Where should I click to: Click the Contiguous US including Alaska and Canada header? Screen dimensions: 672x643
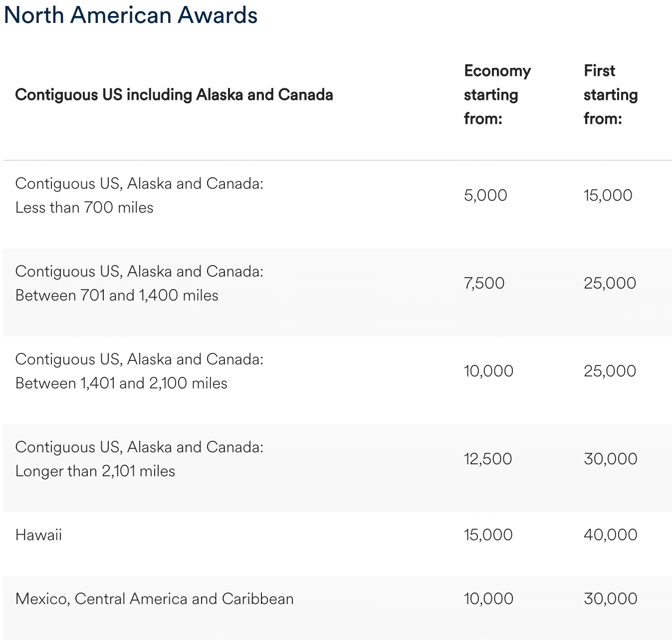(x=174, y=95)
